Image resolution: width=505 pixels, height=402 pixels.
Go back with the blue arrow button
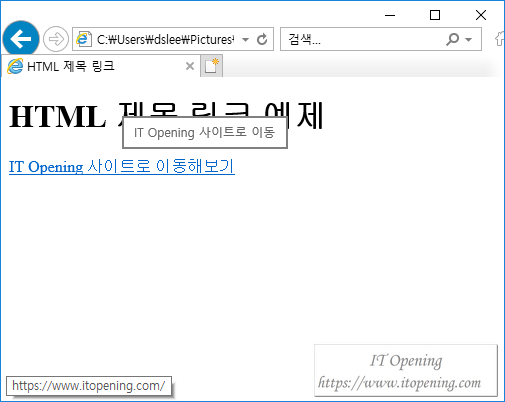[21, 39]
